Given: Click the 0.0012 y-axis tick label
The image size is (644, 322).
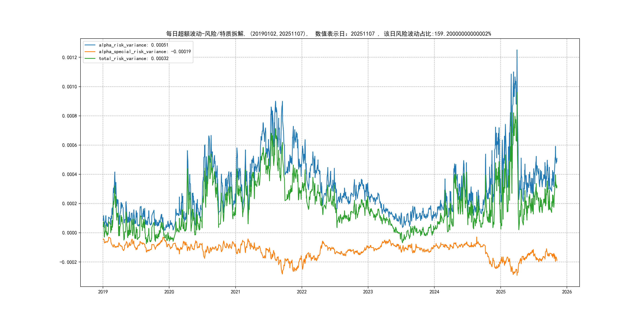Looking at the screenshot, I should pos(70,57).
